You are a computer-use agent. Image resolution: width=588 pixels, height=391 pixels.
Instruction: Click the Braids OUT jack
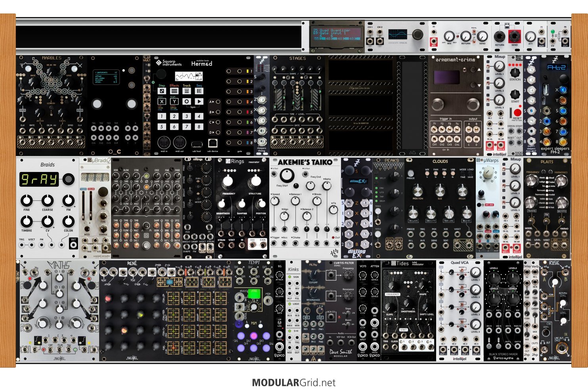pos(73,244)
